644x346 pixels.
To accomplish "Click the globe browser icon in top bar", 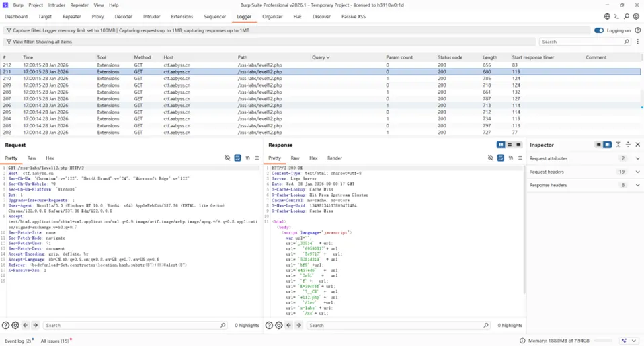I will point(607,16).
